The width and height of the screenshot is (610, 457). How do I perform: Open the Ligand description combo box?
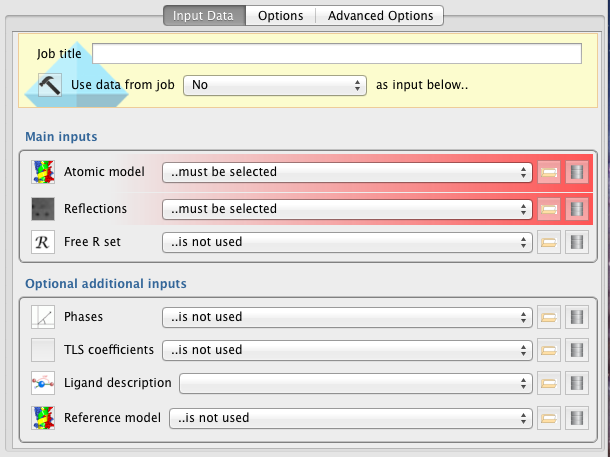click(355, 383)
